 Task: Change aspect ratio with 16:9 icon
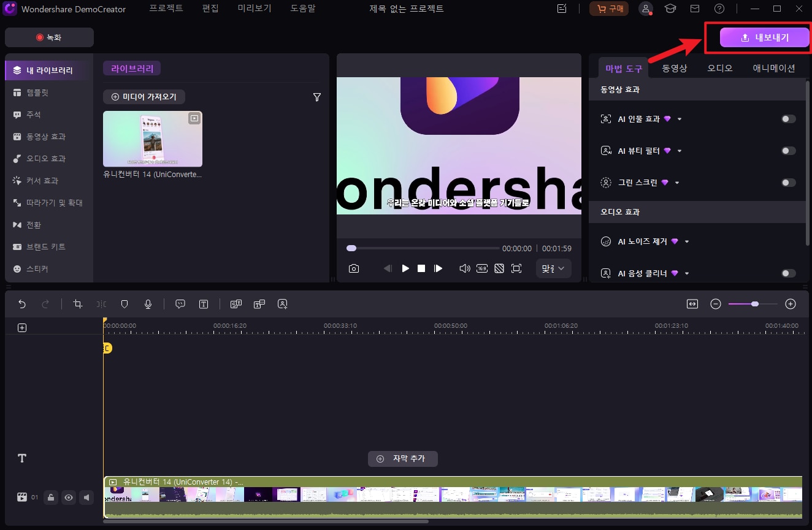point(482,268)
